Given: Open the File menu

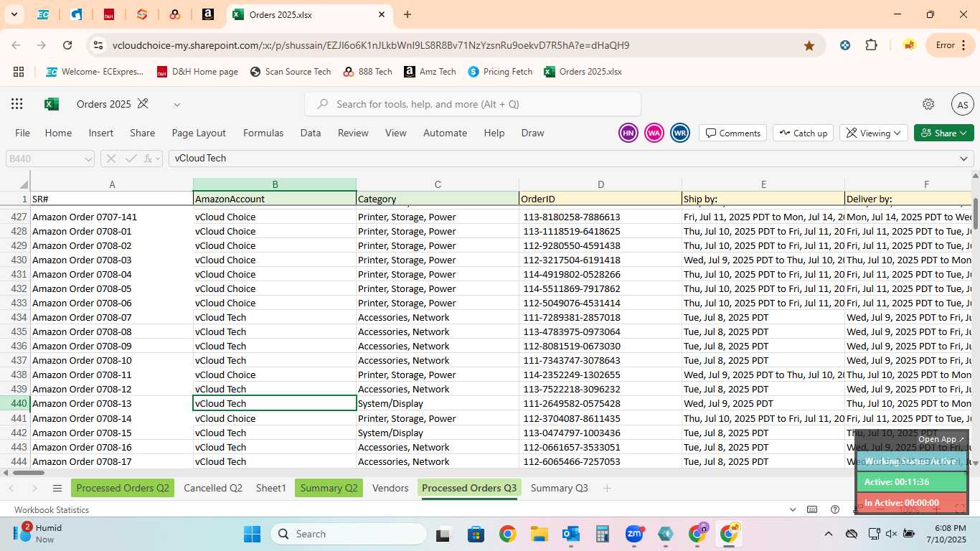Looking at the screenshot, I should [x=23, y=133].
